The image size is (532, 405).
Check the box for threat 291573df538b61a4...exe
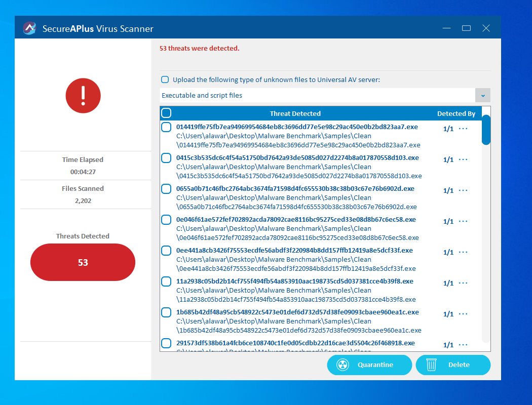point(166,343)
